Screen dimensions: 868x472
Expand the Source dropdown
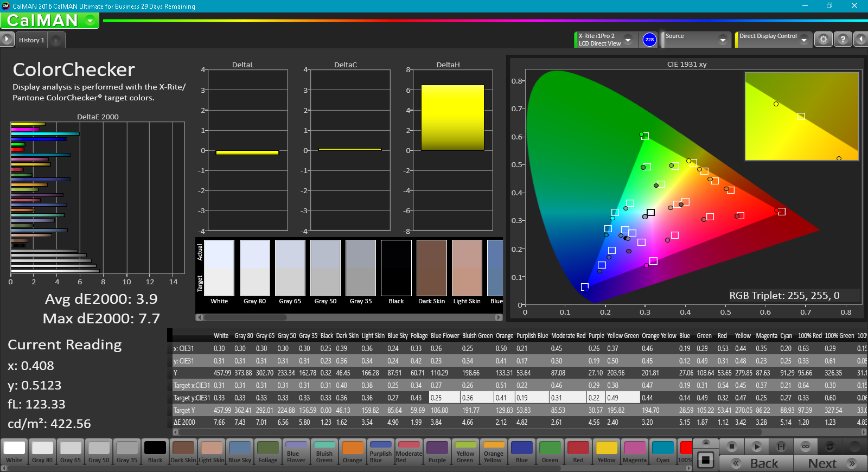coord(722,40)
